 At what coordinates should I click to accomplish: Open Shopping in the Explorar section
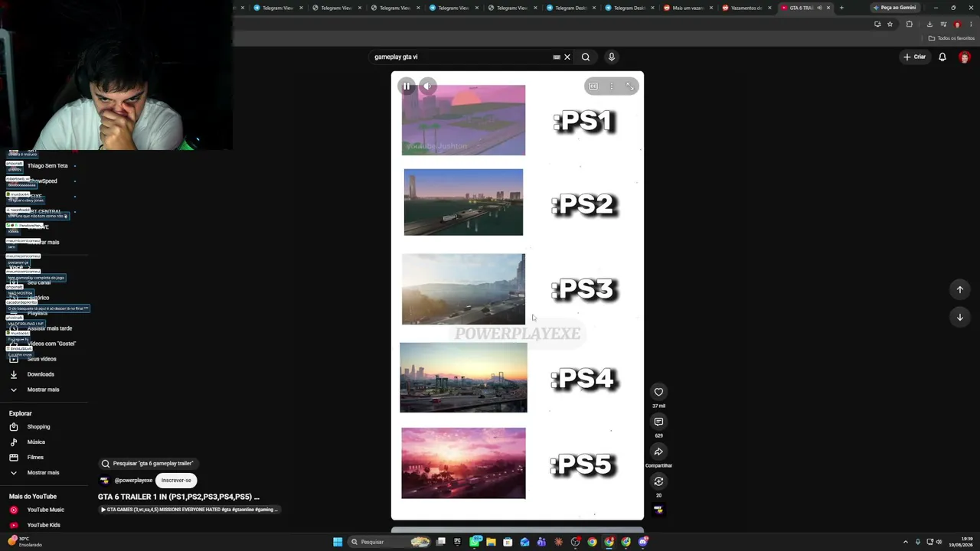pyautogui.click(x=38, y=427)
